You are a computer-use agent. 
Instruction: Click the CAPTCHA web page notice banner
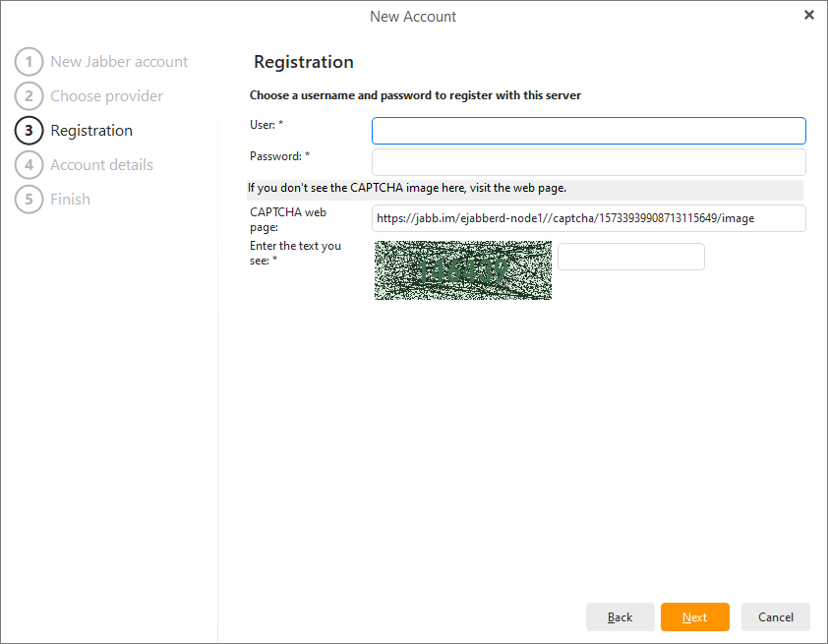pyautogui.click(x=524, y=189)
